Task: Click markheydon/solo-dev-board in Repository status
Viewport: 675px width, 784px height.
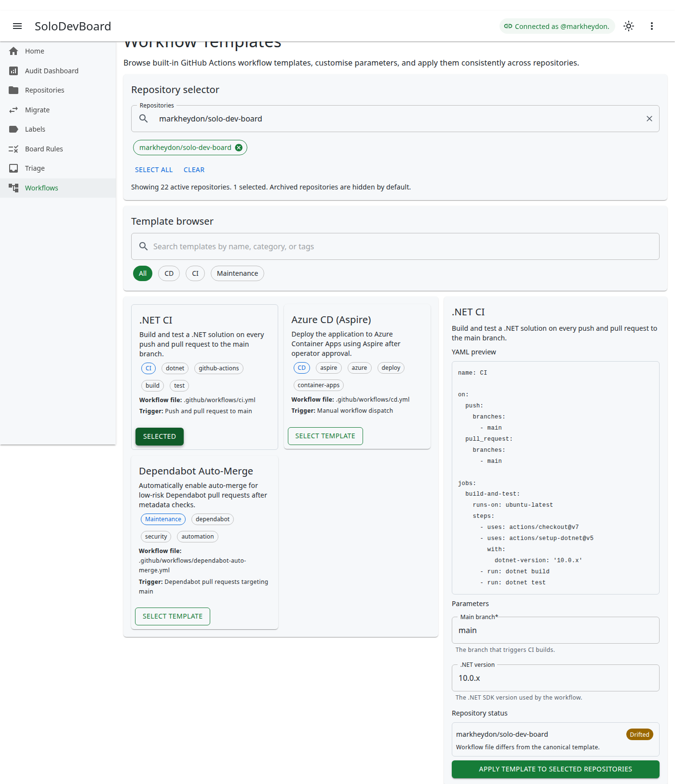Action: 502,734
